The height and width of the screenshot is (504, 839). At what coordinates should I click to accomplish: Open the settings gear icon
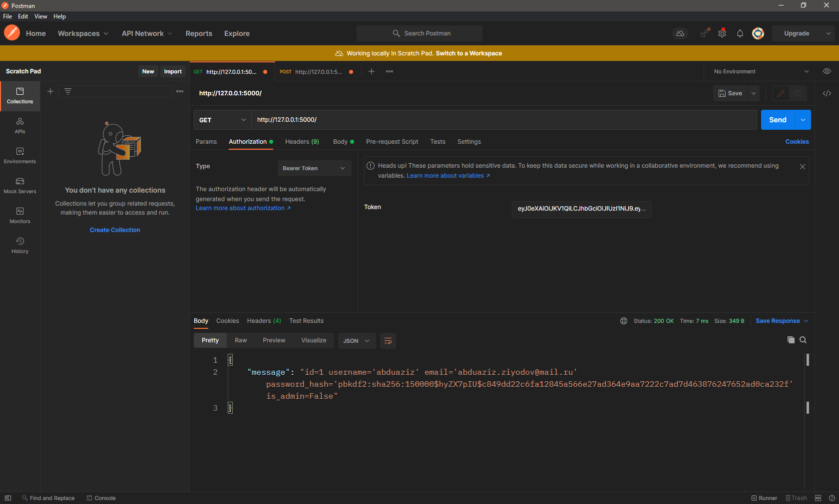coord(722,33)
